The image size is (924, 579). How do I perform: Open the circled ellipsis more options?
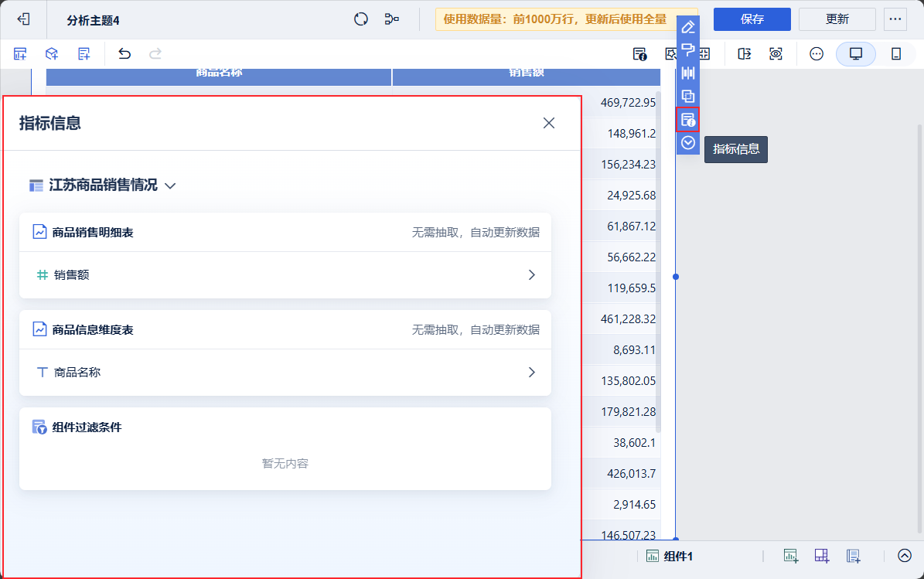[x=817, y=54]
